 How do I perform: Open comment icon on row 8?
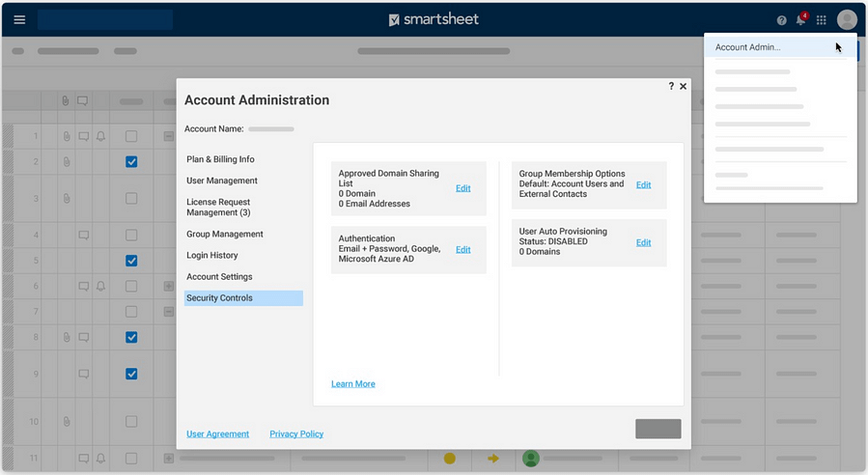(84, 337)
